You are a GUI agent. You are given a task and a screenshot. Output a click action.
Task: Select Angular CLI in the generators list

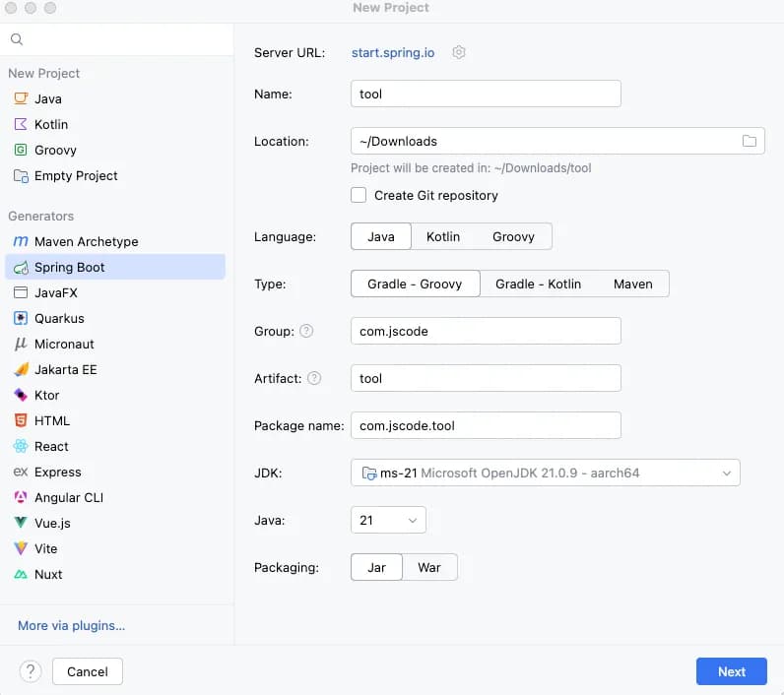[x=115, y=497]
